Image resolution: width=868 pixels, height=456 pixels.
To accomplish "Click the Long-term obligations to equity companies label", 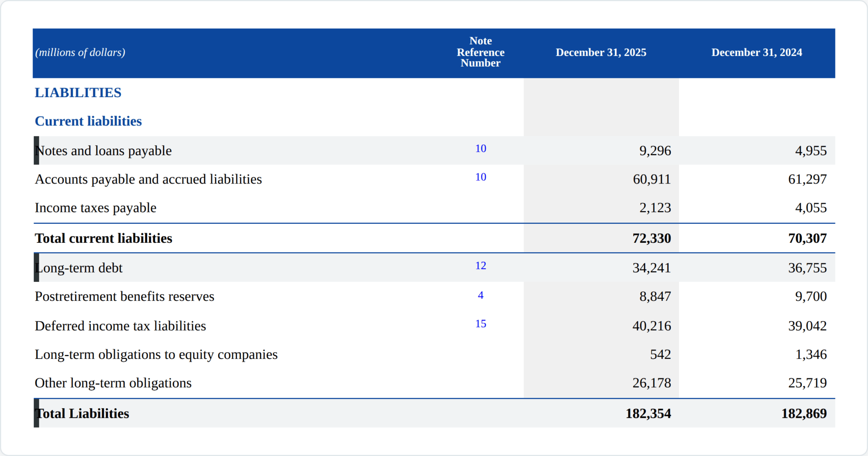I will 156,354.
